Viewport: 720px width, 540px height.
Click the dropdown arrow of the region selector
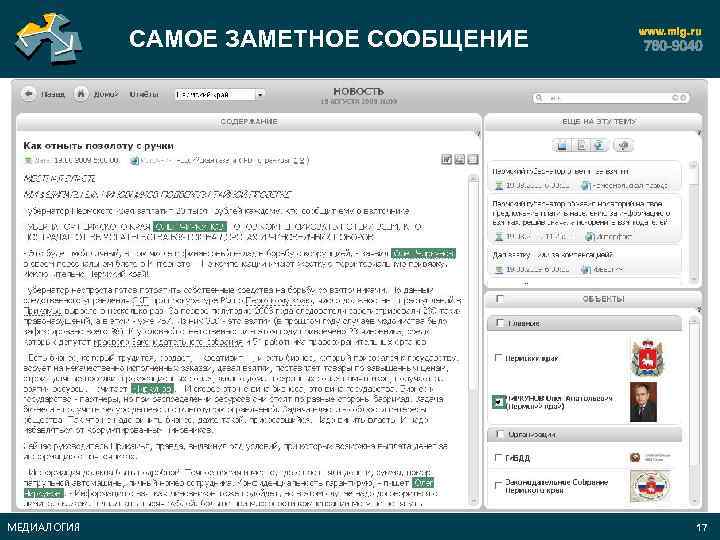point(260,95)
